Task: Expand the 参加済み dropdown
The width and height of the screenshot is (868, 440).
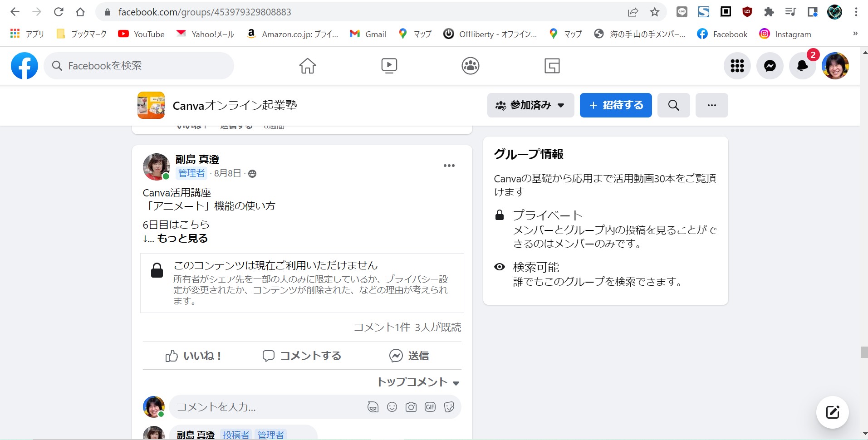Action: [531, 105]
